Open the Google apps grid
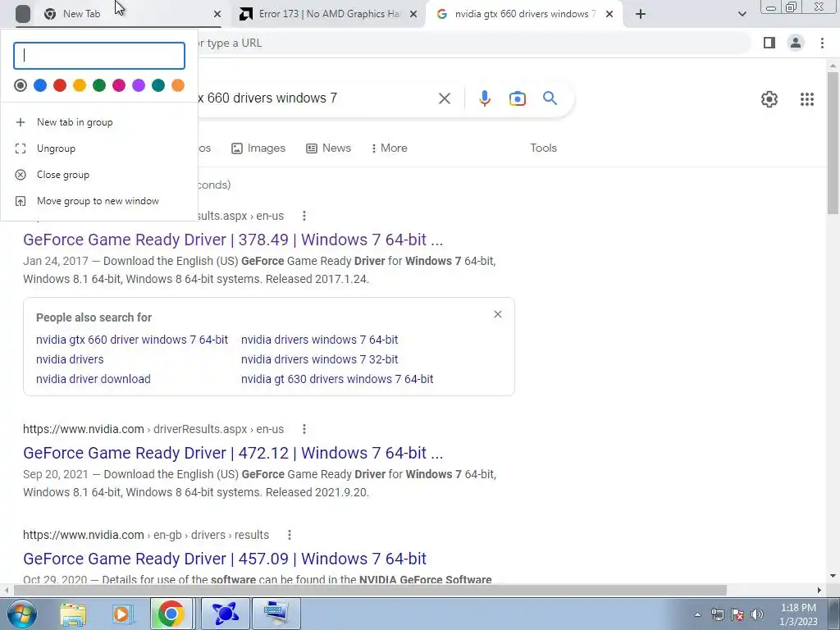The width and height of the screenshot is (840, 630). [x=807, y=99]
